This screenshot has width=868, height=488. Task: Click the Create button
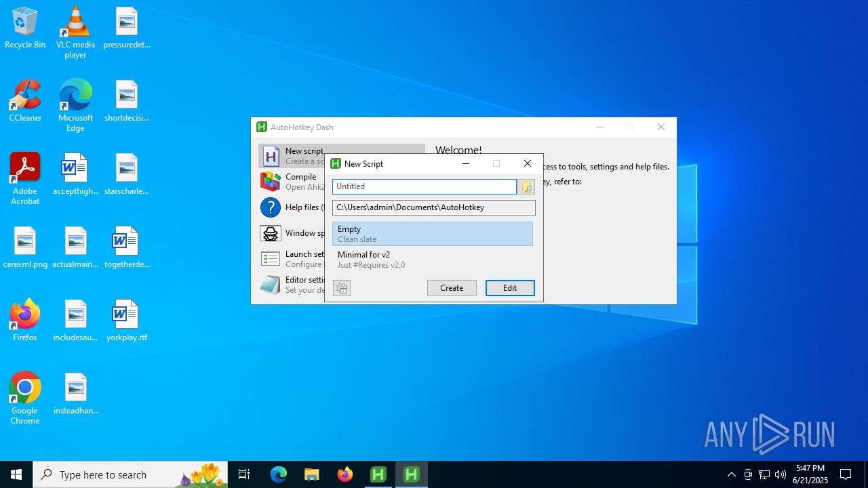pos(452,288)
